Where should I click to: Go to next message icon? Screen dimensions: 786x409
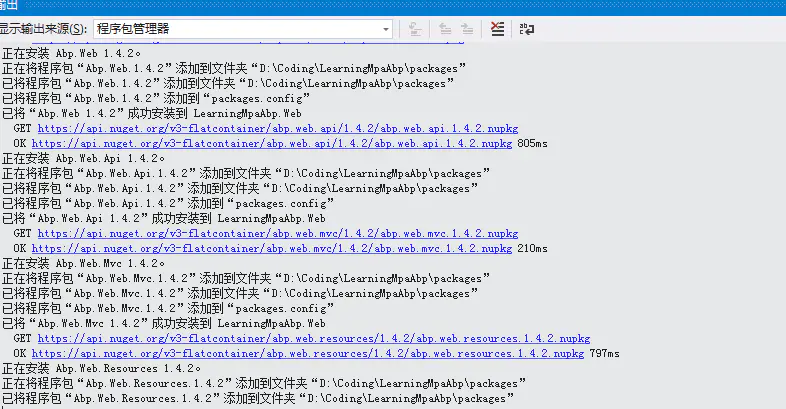coord(467,29)
